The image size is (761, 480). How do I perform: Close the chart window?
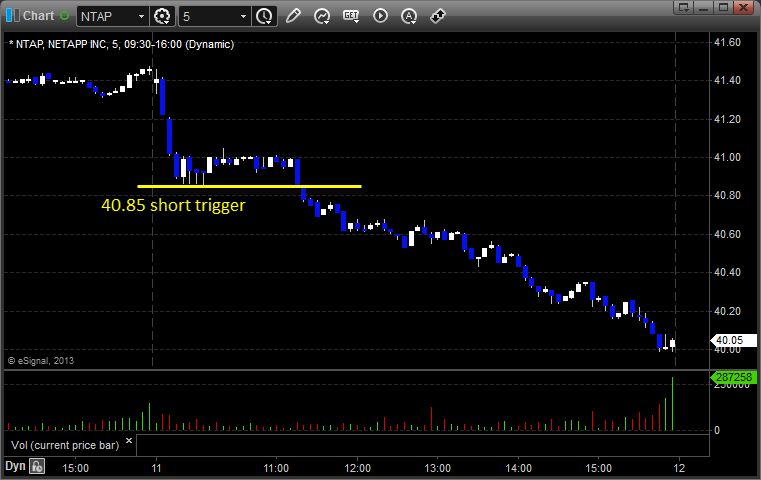[743, 7]
